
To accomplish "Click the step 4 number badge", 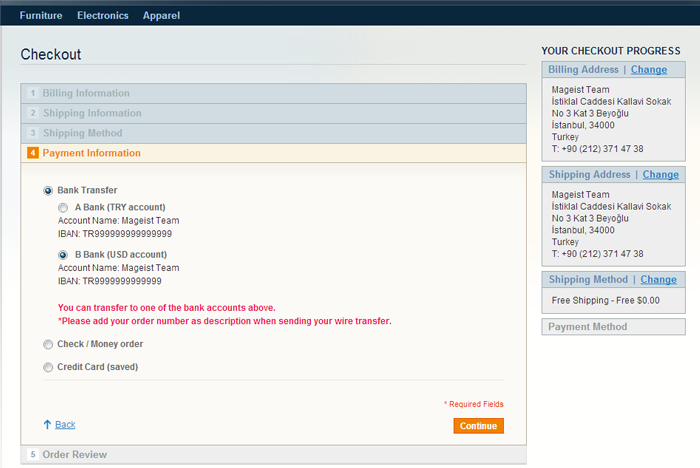I will [x=33, y=153].
